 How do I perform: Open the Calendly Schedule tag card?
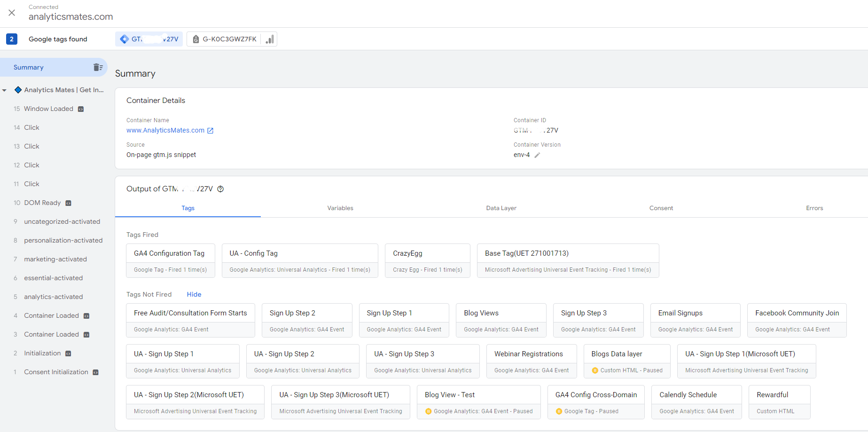pyautogui.click(x=696, y=402)
